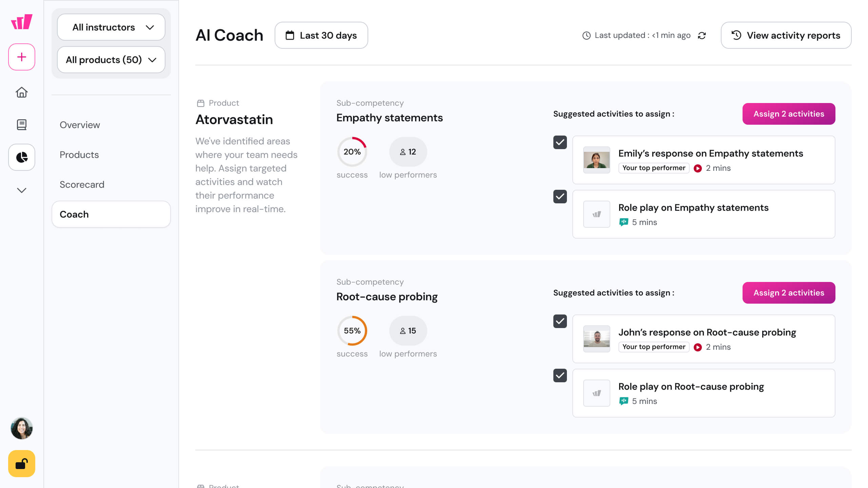Open the All instructors dropdown

111,27
